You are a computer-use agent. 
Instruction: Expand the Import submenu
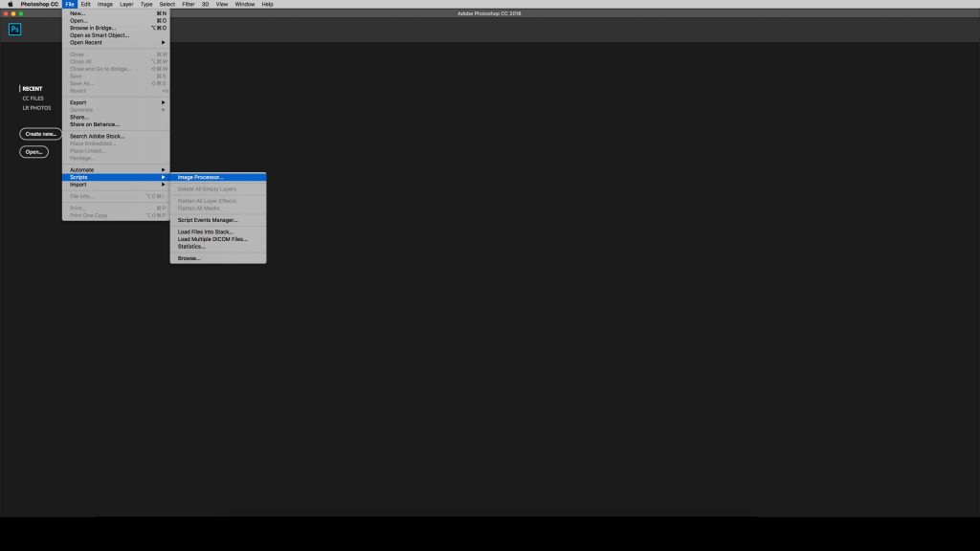116,185
